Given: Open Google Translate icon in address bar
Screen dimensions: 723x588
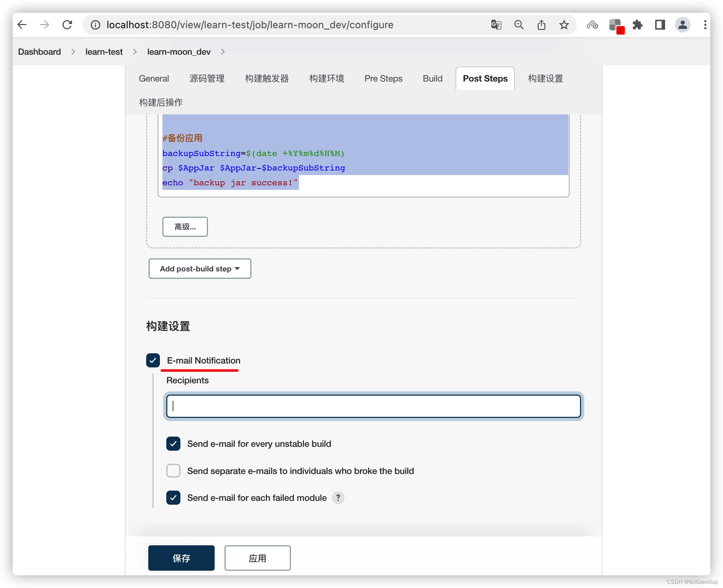Looking at the screenshot, I should coord(496,25).
